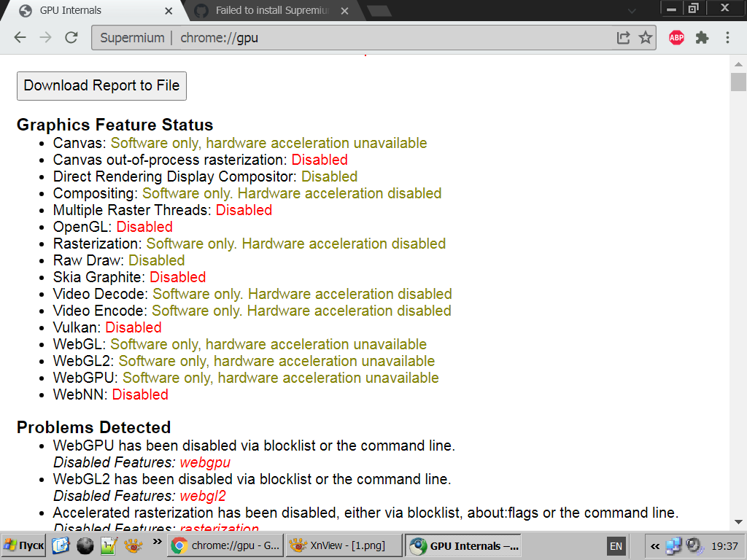Click the Raw Draw Disabled row
Image resolution: width=747 pixels, height=560 pixels.
(x=119, y=260)
